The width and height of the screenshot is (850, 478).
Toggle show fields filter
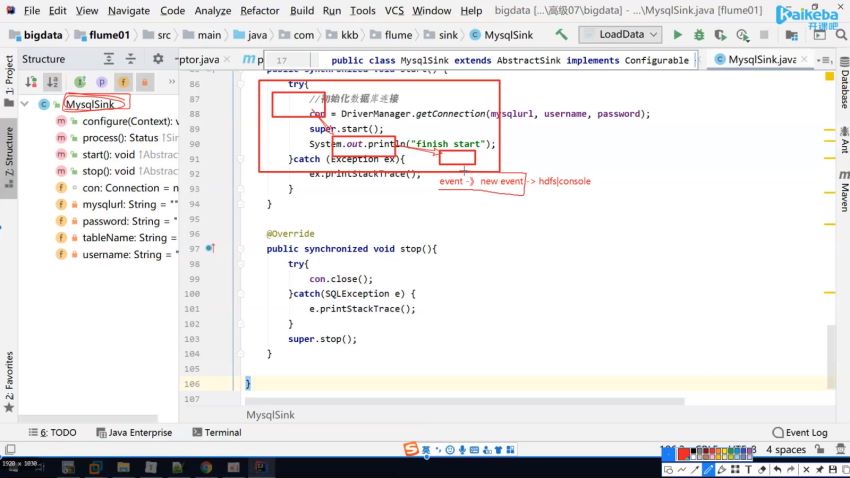(123, 82)
